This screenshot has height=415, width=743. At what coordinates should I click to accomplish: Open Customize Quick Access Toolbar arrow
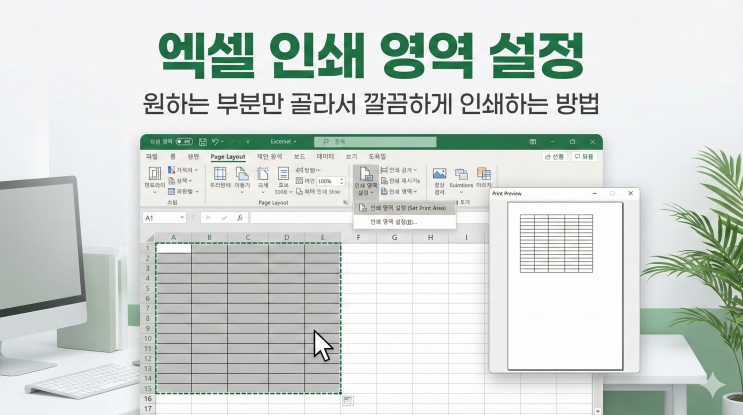tap(248, 142)
